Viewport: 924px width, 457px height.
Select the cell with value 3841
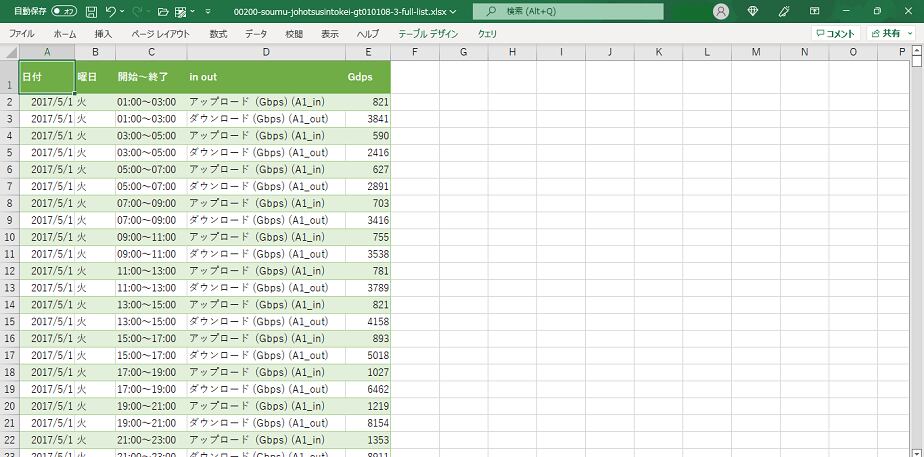tap(368, 119)
